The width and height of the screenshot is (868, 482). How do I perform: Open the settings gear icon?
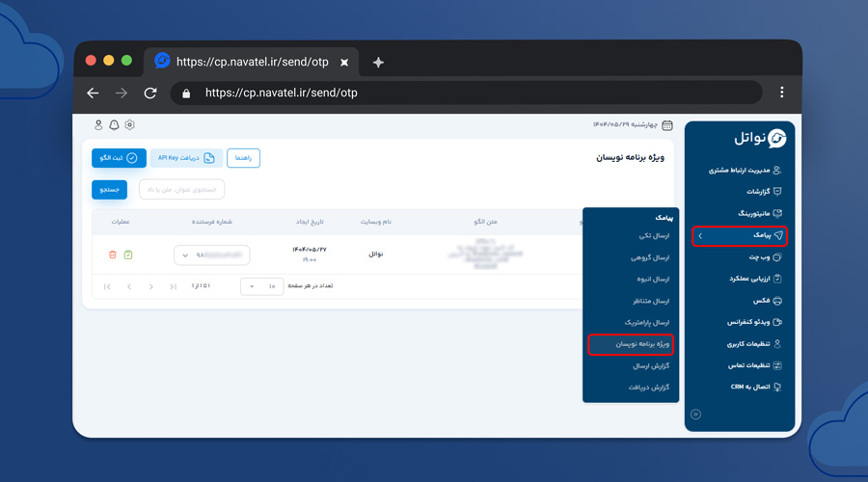pyautogui.click(x=129, y=125)
